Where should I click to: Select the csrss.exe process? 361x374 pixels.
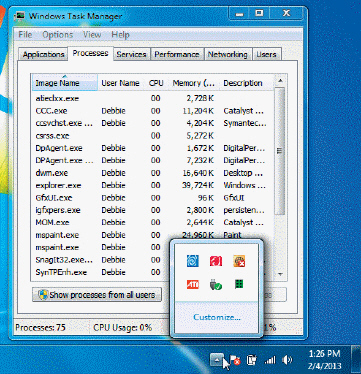(x=153, y=136)
